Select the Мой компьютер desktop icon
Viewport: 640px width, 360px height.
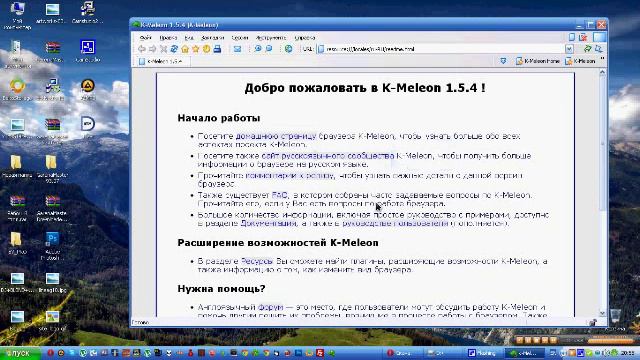coord(17,16)
